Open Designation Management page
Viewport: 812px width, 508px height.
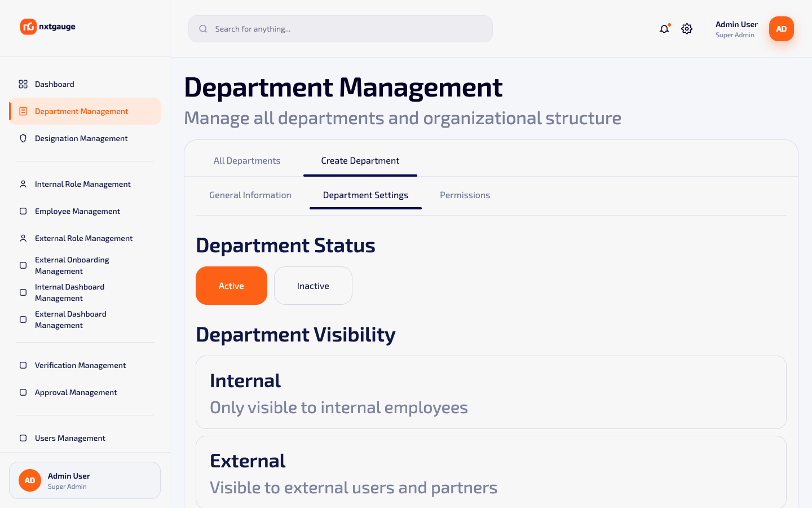85,138
